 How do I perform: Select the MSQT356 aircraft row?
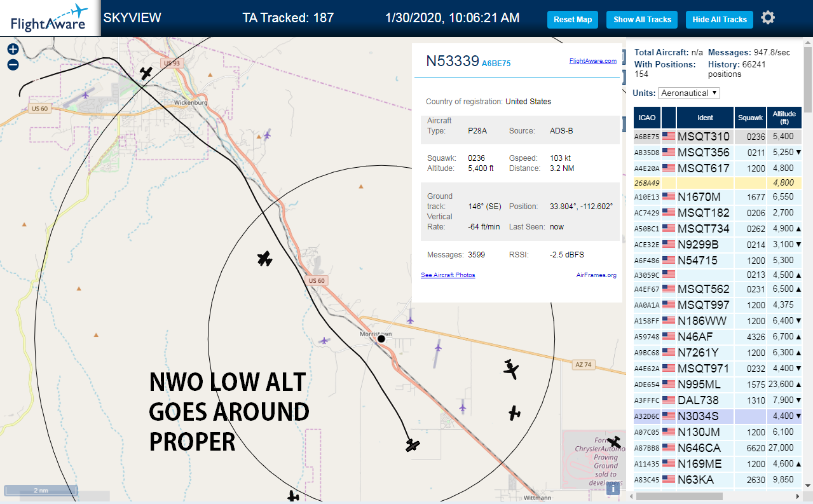click(718, 153)
